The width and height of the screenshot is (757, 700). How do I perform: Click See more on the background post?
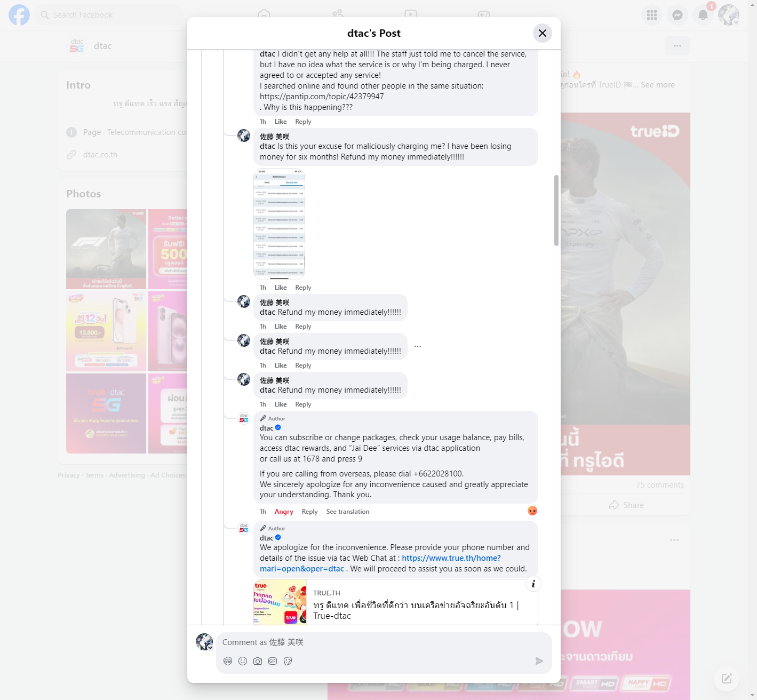[658, 85]
